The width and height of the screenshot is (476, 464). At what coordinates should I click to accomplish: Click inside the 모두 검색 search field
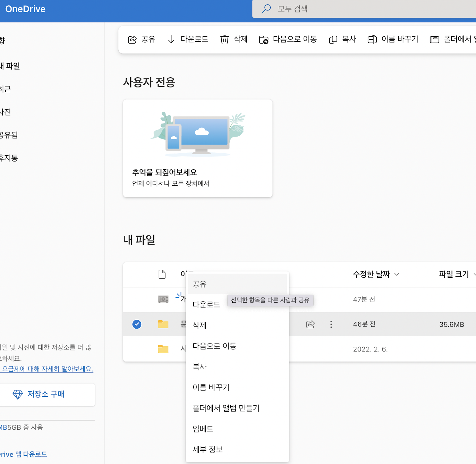click(327, 9)
